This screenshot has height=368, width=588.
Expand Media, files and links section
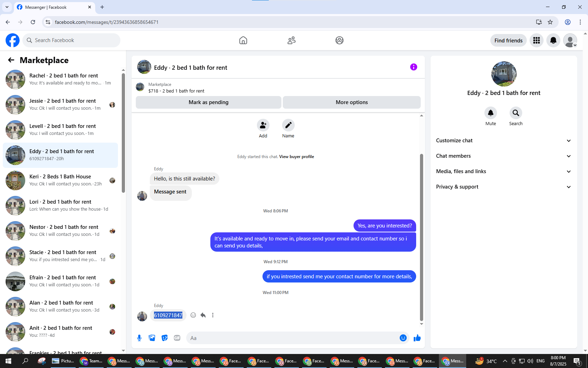coord(504,171)
